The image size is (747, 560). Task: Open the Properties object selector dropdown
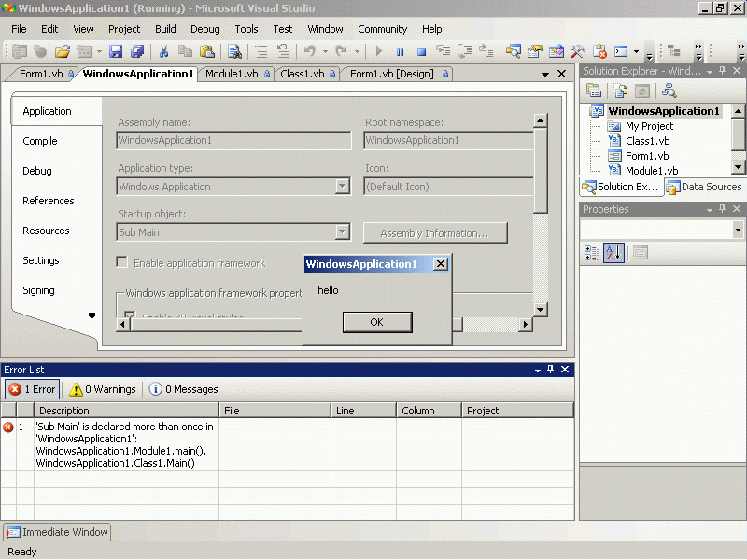pyautogui.click(x=737, y=230)
